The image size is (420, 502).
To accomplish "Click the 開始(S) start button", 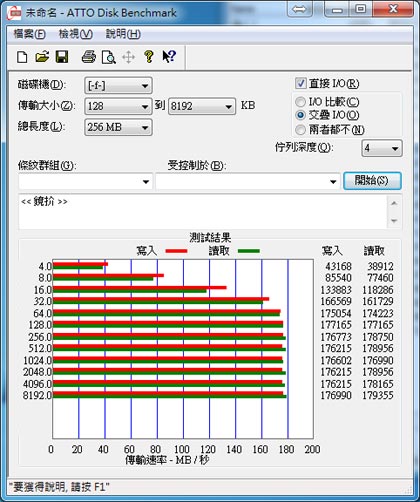I will click(372, 181).
